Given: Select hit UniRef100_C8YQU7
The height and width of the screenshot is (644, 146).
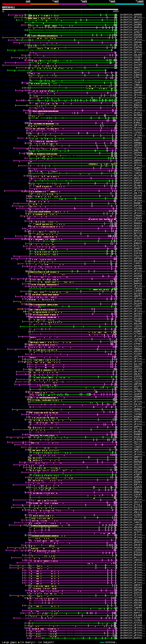Looking at the screenshot, I should coord(131,58).
